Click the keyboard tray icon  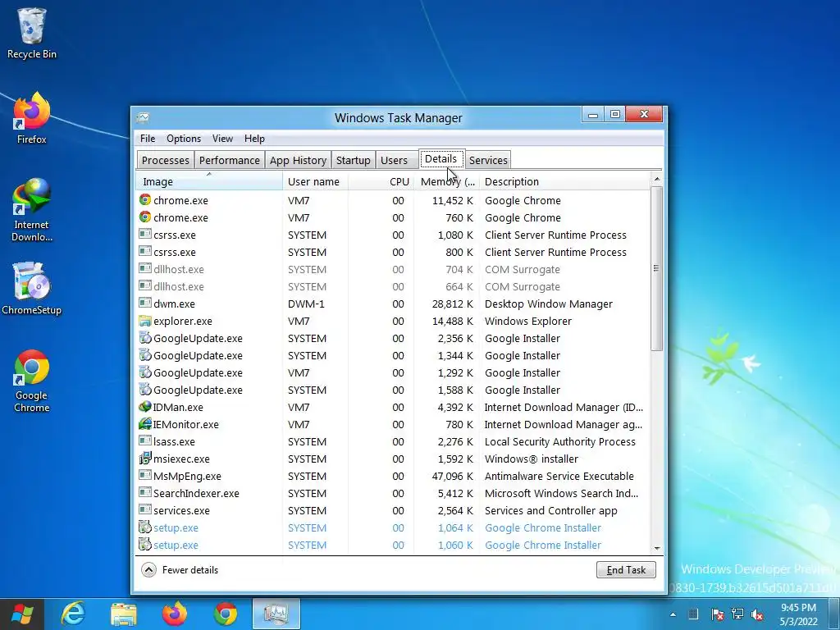(x=692, y=614)
